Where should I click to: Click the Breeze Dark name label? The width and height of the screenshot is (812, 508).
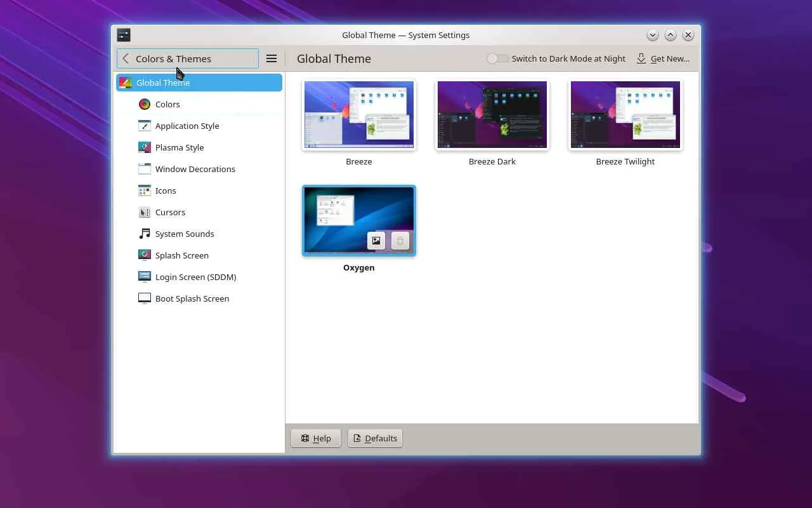pos(492,161)
